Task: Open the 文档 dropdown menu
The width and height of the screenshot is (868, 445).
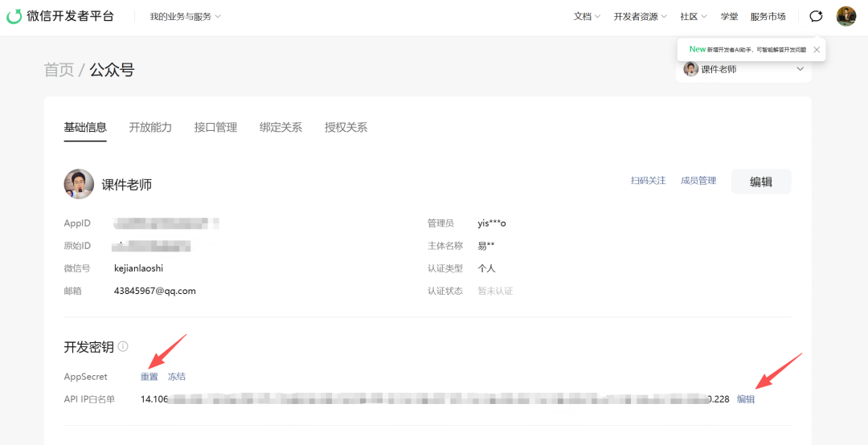Action: [587, 17]
